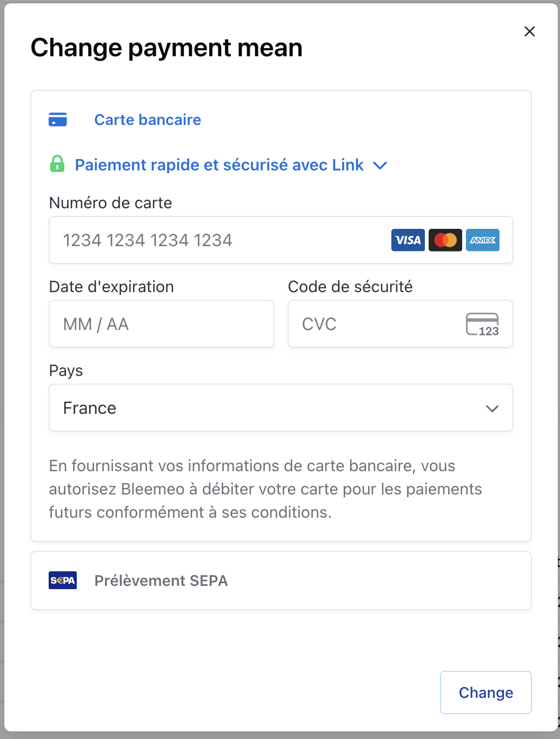Select Carte bancaire as payment method
This screenshot has height=739, width=560.
[147, 120]
